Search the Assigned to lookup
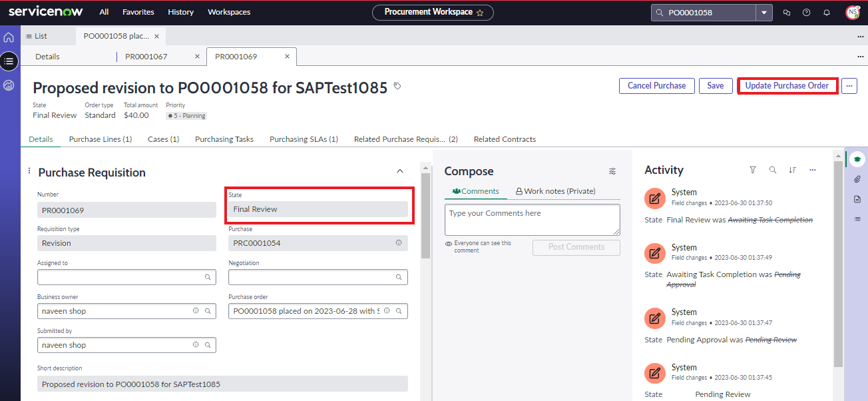 coord(208,277)
